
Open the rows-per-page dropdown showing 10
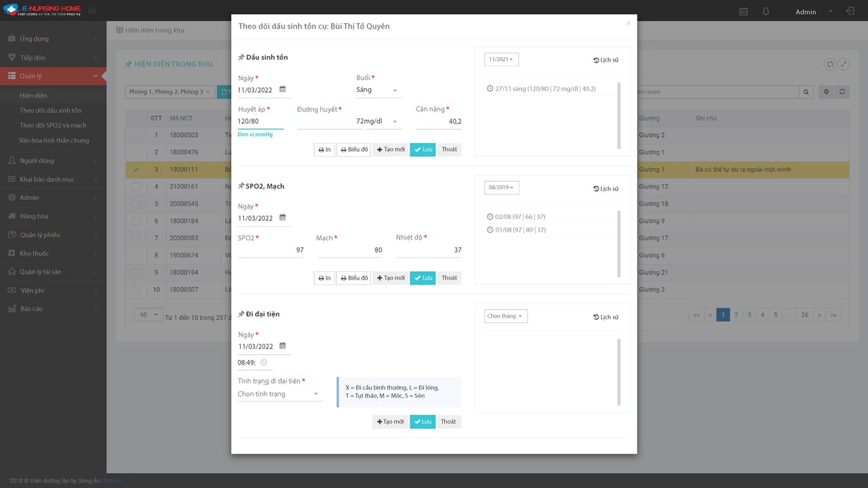coord(149,315)
